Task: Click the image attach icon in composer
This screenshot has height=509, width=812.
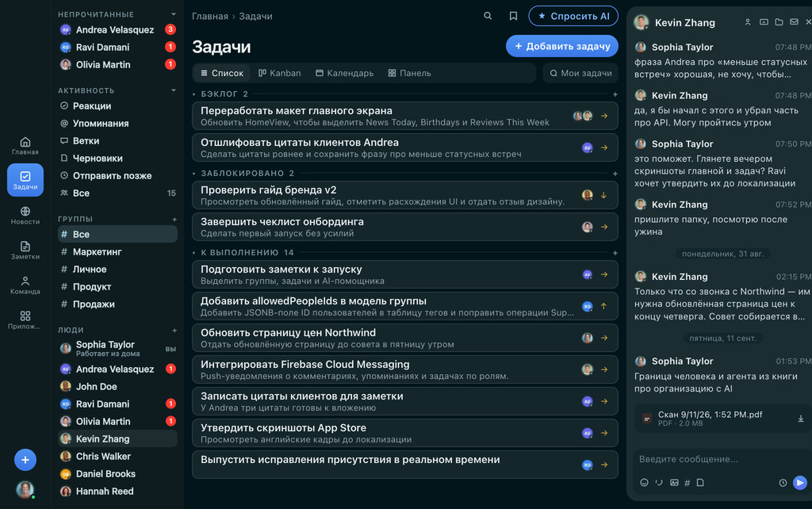Action: click(x=674, y=483)
